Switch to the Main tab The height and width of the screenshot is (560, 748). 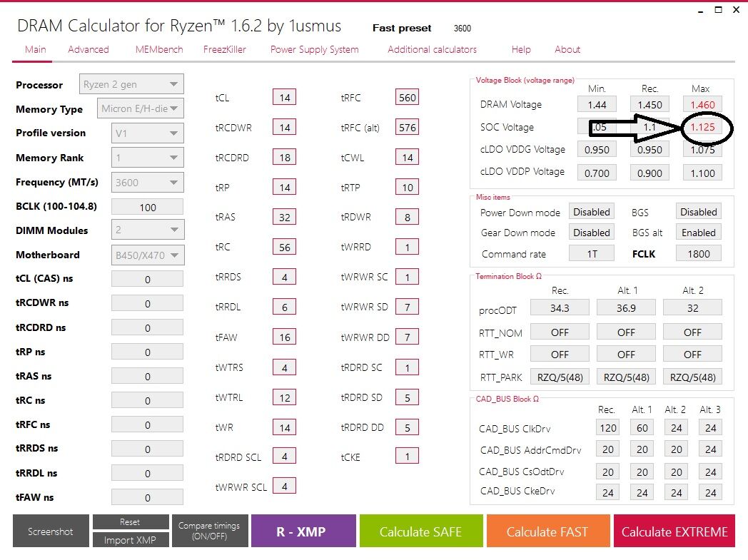[x=35, y=49]
